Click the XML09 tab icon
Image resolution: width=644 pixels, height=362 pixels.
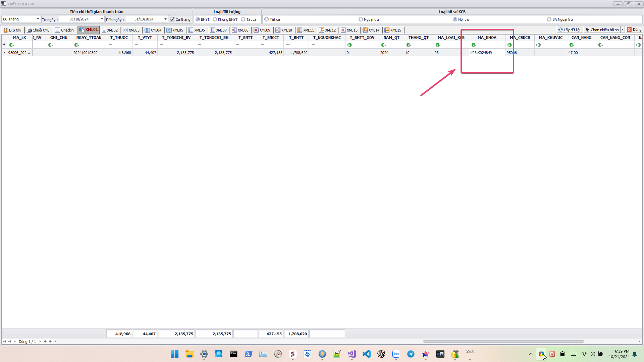coord(256,30)
